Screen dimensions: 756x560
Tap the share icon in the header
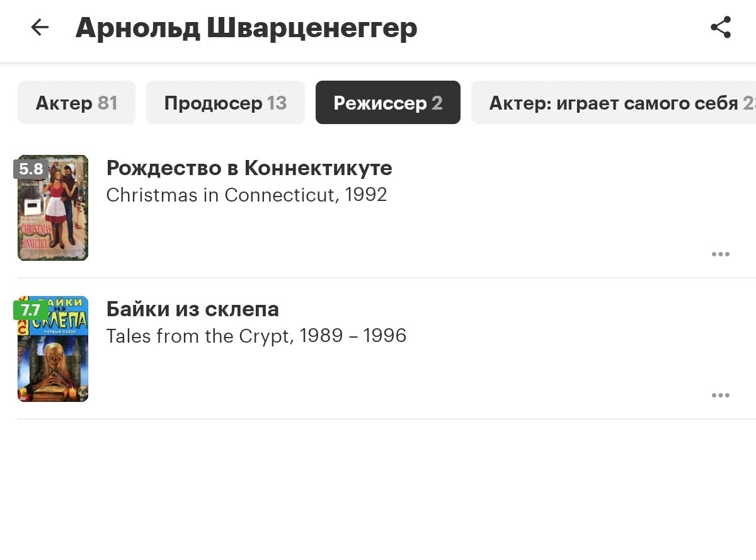pos(721,28)
